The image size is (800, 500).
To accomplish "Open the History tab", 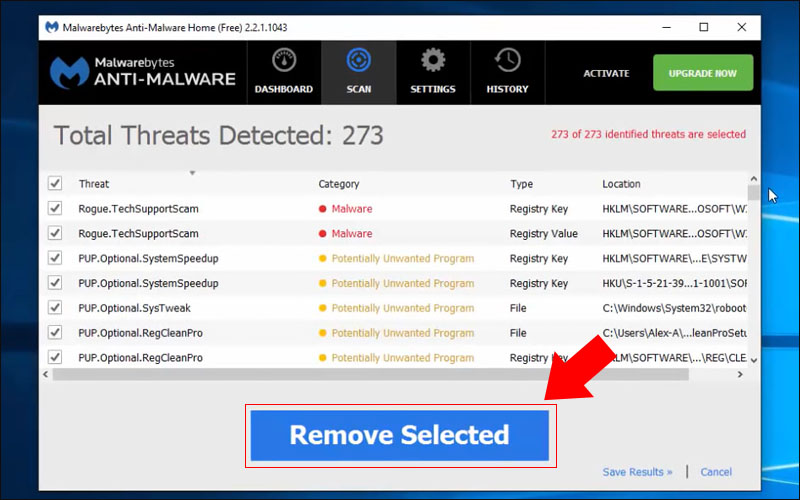I will tap(507, 72).
